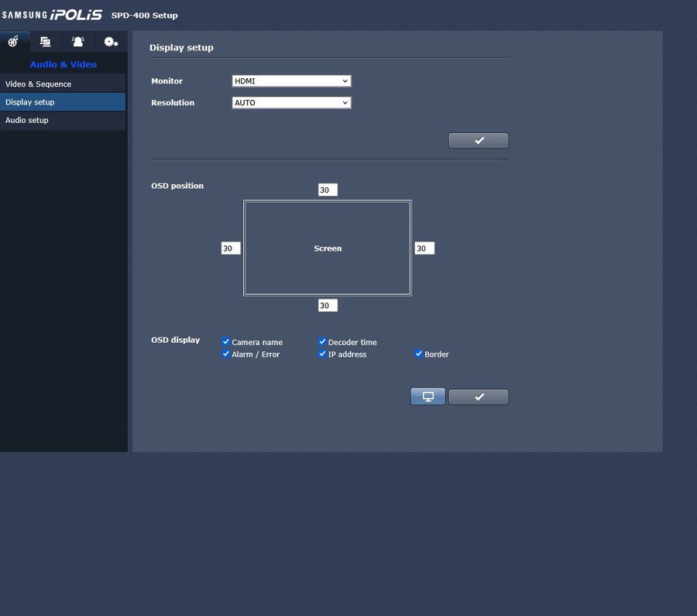The height and width of the screenshot is (616, 697).
Task: Open the Alarm siren icon tab
Action: coord(78,42)
